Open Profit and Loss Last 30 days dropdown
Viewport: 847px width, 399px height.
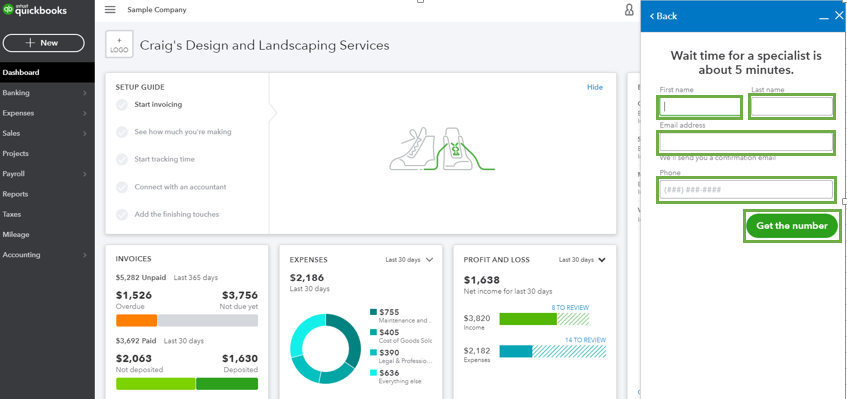(x=582, y=260)
